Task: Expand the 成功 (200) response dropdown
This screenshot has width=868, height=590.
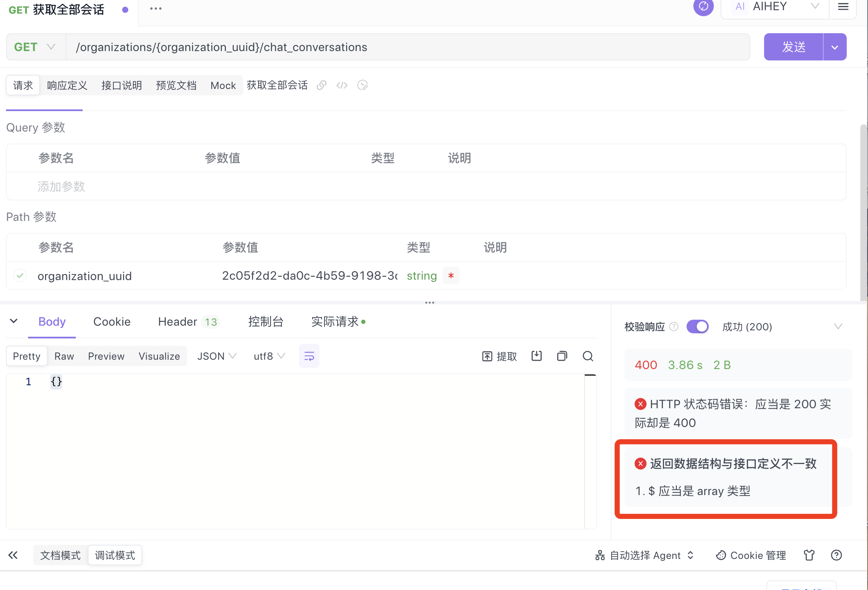Action: coord(837,327)
